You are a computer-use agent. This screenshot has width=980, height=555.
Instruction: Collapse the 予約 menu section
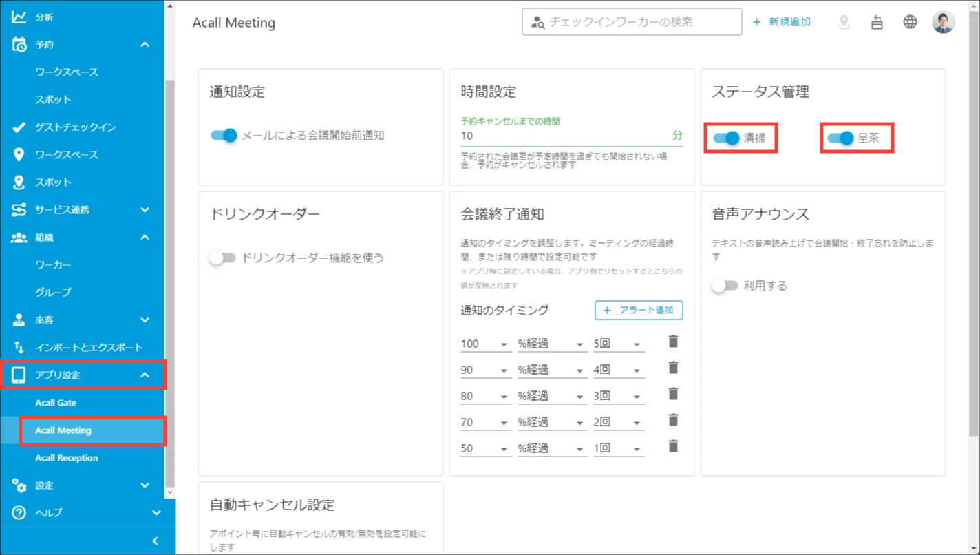coord(145,45)
